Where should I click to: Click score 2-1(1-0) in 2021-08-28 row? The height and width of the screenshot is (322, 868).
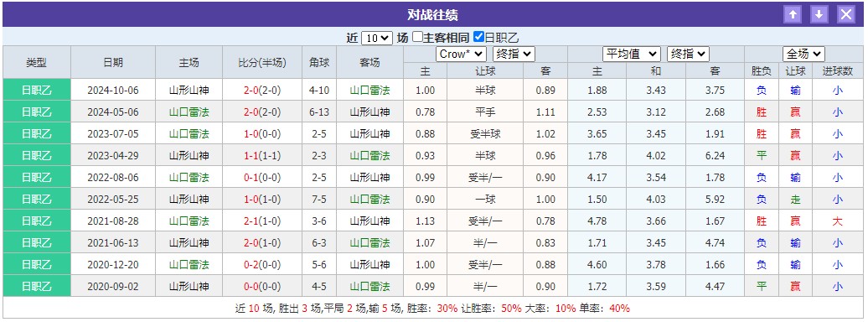(262, 221)
